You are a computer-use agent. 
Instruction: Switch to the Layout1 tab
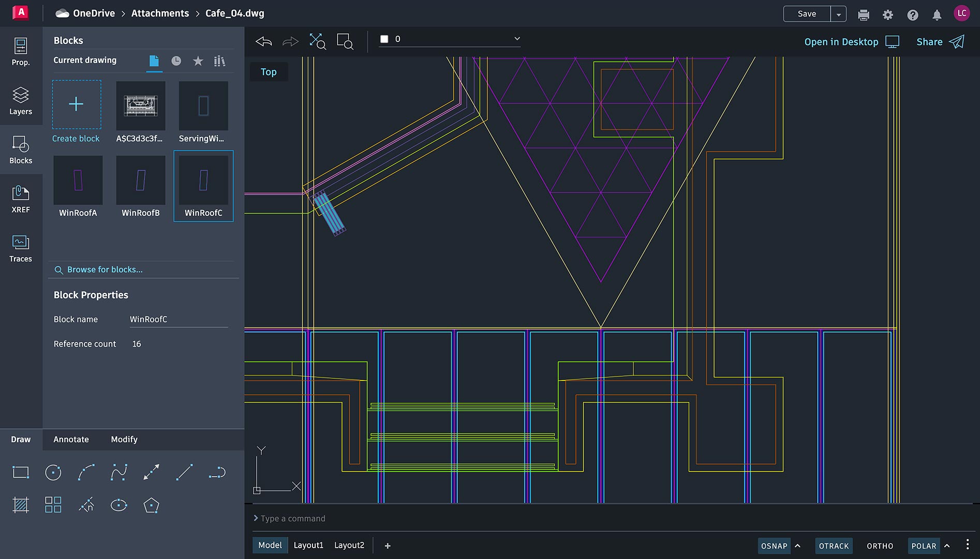(308, 545)
